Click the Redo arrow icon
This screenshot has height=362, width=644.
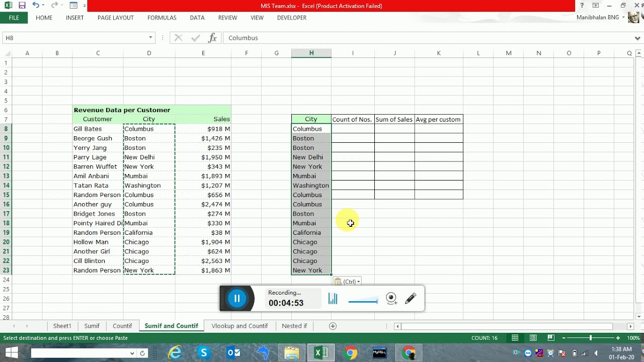pos(54,6)
